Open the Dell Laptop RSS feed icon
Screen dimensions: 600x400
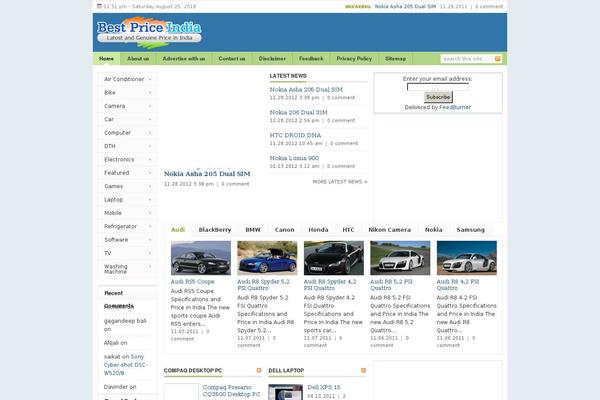tap(363, 370)
